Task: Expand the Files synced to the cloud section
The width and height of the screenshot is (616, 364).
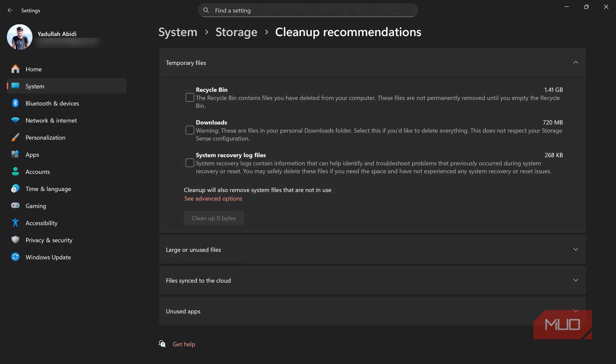Action: pos(576,280)
